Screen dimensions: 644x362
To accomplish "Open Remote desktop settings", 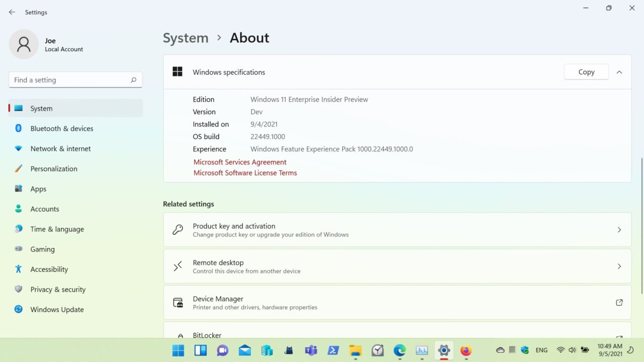I will pos(397,266).
